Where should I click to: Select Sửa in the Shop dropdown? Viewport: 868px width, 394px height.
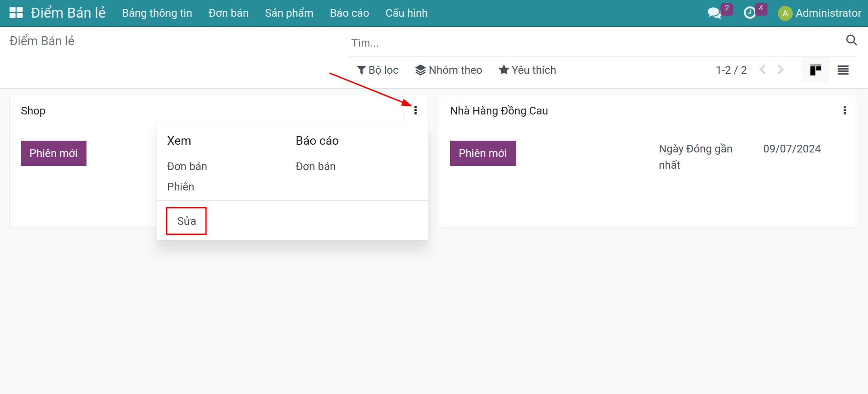pos(187,221)
